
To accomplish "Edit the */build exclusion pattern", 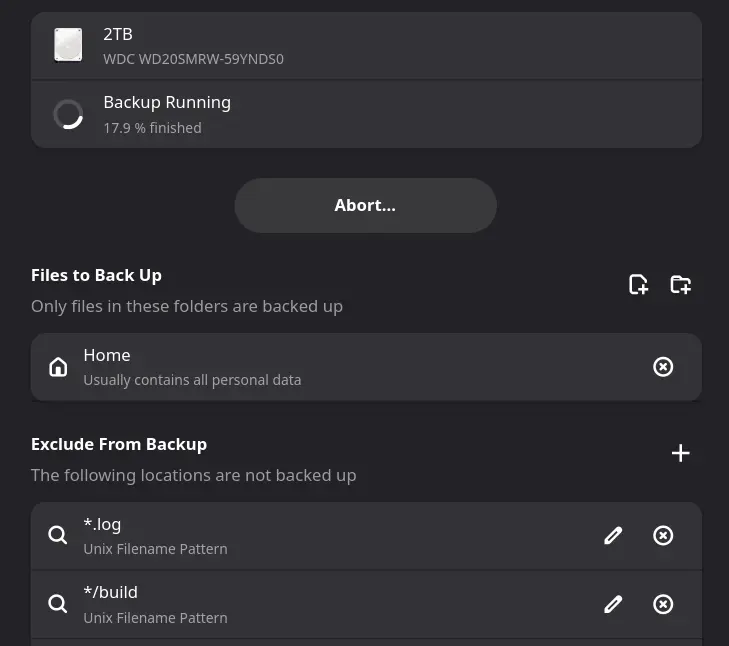I will click(613, 604).
